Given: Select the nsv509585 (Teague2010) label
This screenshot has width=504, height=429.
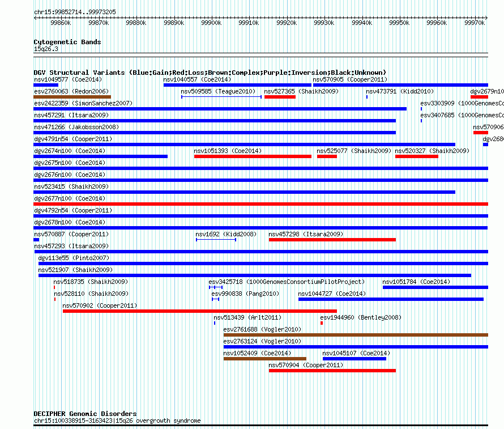Looking at the screenshot, I should click(218, 91).
